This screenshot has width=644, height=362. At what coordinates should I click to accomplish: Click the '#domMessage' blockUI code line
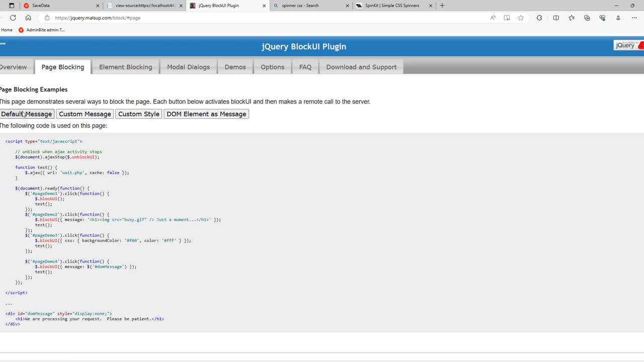86,266
